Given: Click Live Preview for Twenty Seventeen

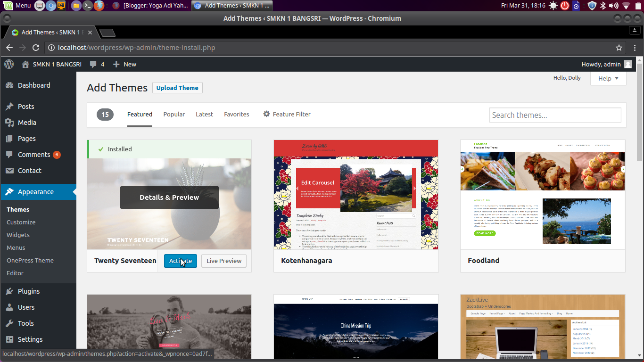Looking at the screenshot, I should point(224,261).
